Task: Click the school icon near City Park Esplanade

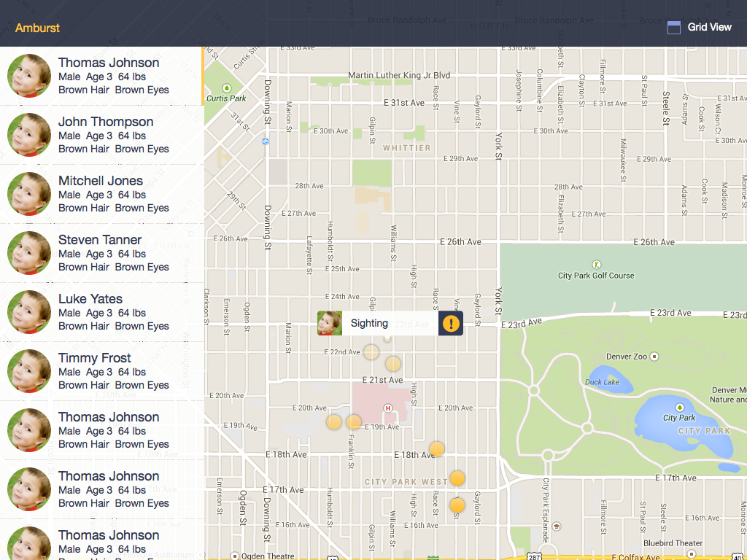Action: (556, 526)
